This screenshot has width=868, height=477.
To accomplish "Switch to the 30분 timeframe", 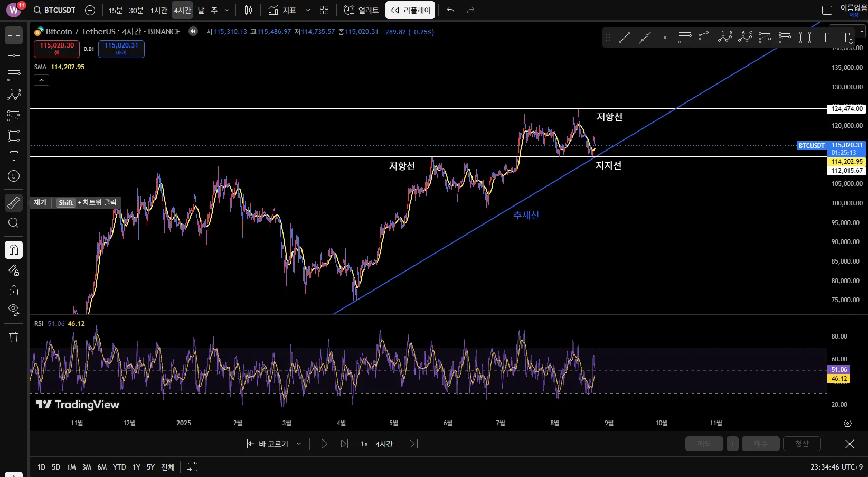I will coord(136,10).
